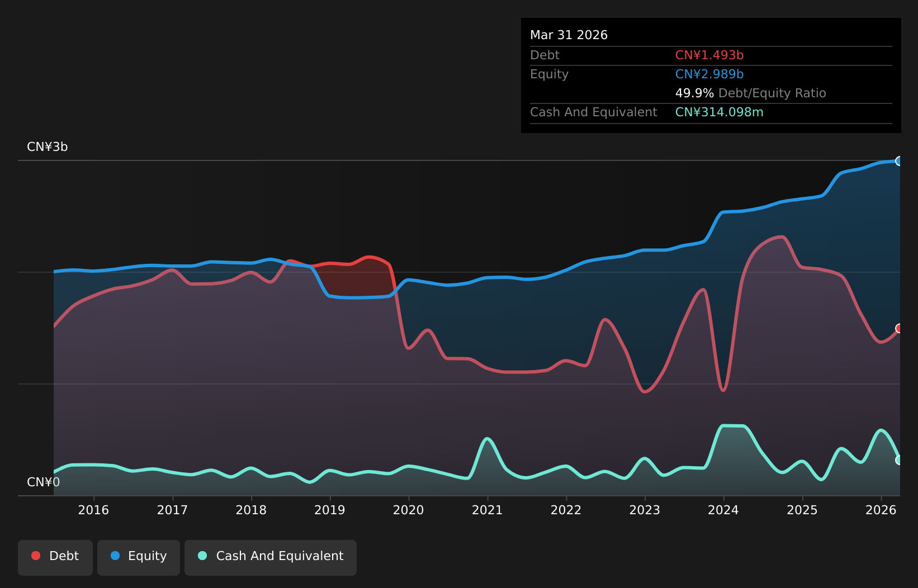Click the teal Cash And Equivalent legend dot

click(202, 556)
